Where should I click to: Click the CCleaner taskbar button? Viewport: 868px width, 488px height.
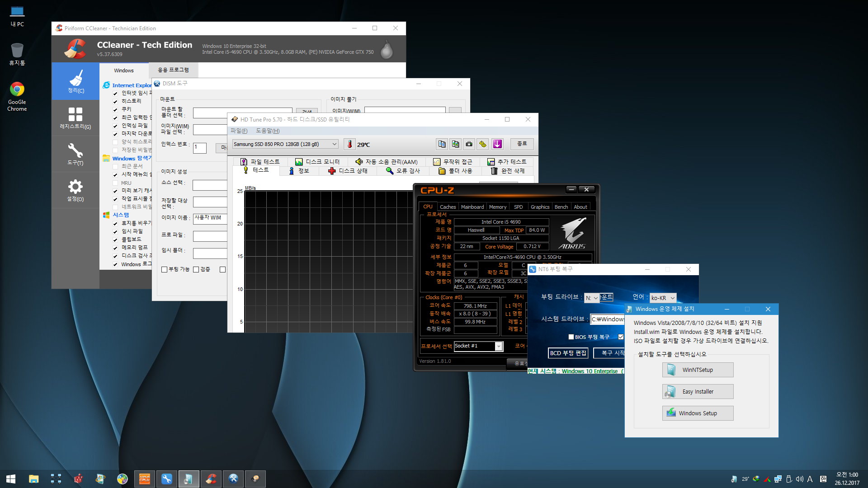tap(211, 479)
